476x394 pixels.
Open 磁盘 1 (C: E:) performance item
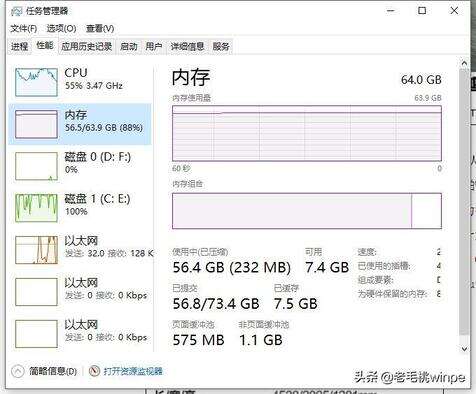click(80, 208)
